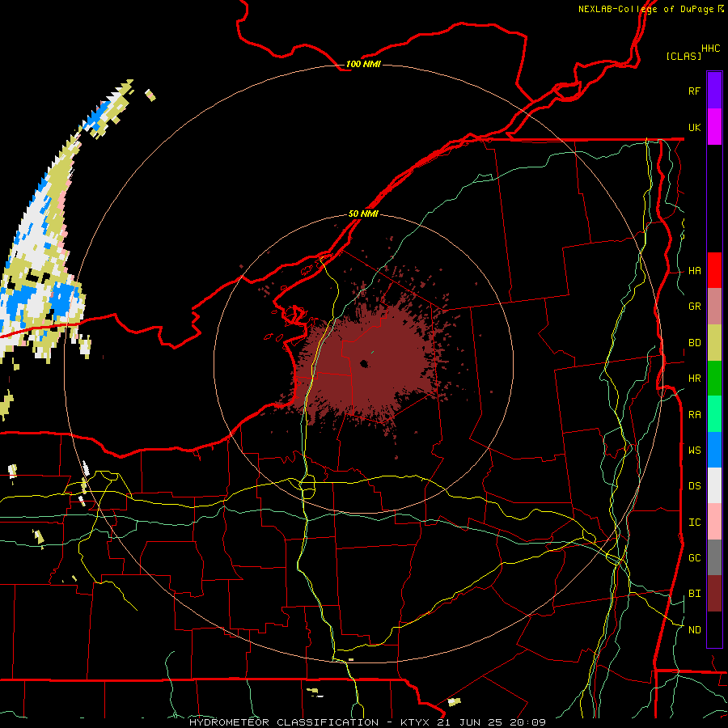Image resolution: width=728 pixels, height=728 pixels.
Task: Click the GR legend label
Action: (694, 307)
